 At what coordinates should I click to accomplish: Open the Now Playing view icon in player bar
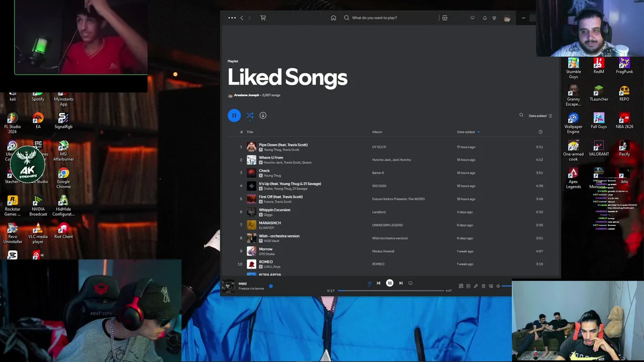468,286
